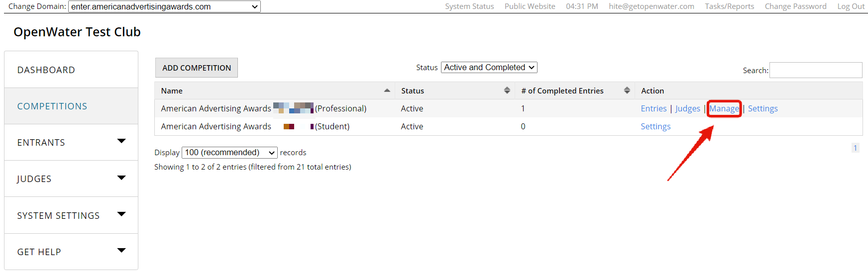The width and height of the screenshot is (868, 275).
Task: Click the Add Competition button
Action: (197, 68)
